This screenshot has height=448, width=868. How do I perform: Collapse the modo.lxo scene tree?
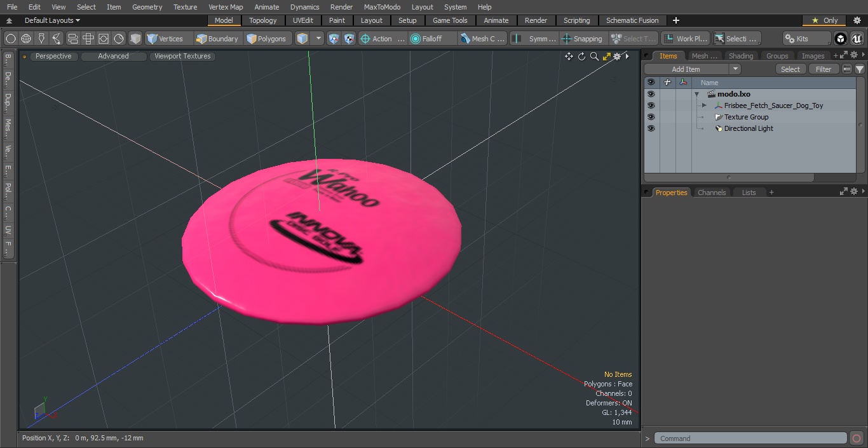(x=697, y=94)
